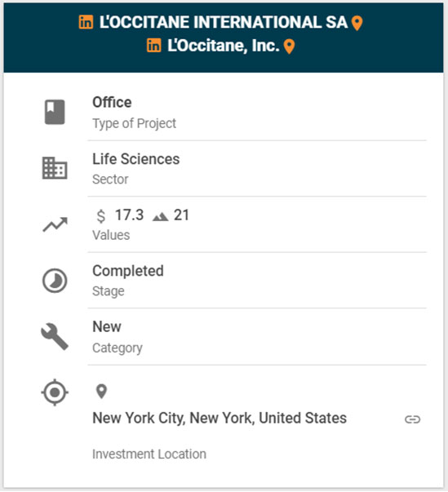Screen dimensions: 448x492
Task: Open L'Occitane, Inc. company title
Action: tap(224, 46)
